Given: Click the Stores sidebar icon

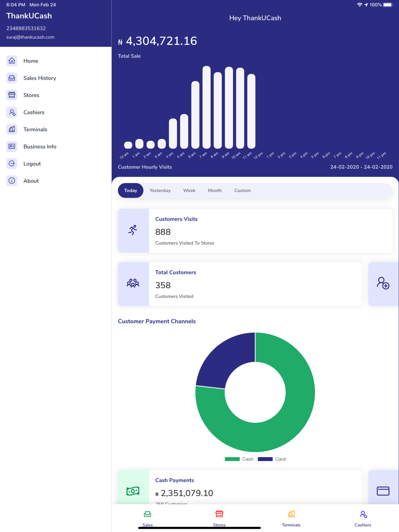Looking at the screenshot, I should coord(12,95).
